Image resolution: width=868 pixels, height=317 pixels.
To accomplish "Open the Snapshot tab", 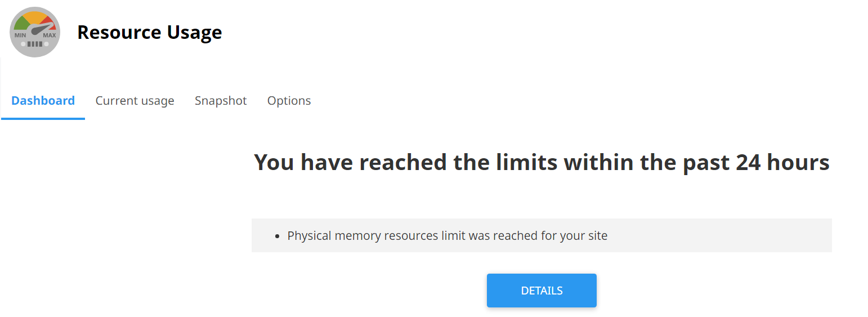I will coord(221,101).
